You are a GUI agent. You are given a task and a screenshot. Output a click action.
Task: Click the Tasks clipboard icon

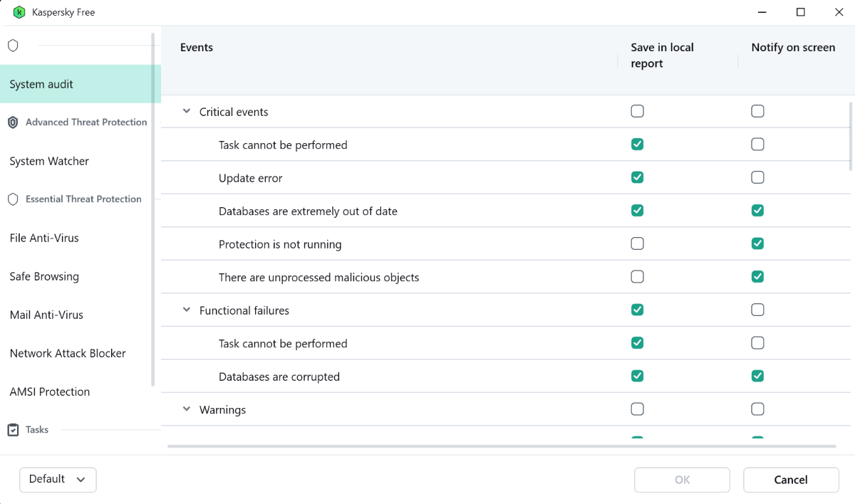tap(13, 430)
